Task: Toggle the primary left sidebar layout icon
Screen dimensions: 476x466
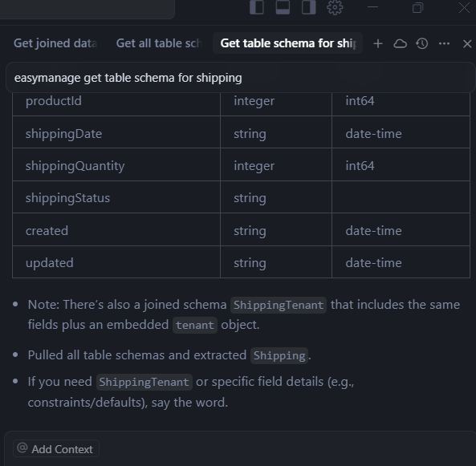Action: coord(257,7)
